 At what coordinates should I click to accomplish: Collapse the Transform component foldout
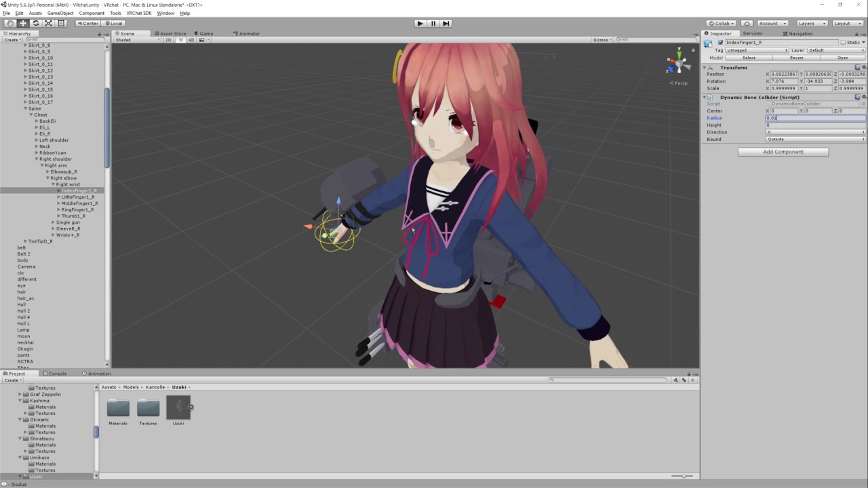[705, 68]
